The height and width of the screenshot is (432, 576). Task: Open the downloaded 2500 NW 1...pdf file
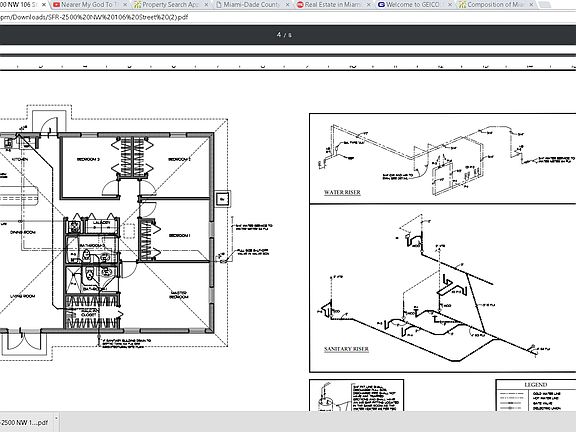(24, 422)
